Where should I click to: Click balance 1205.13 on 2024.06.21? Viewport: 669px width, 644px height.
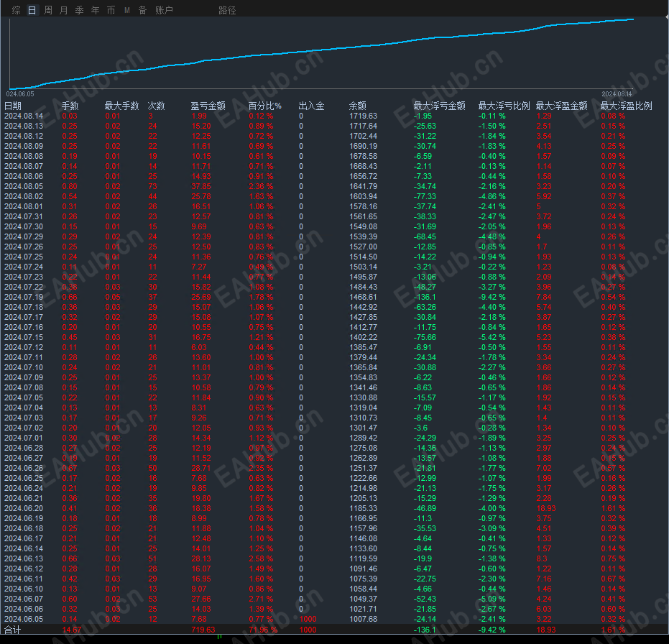pyautogui.click(x=363, y=499)
